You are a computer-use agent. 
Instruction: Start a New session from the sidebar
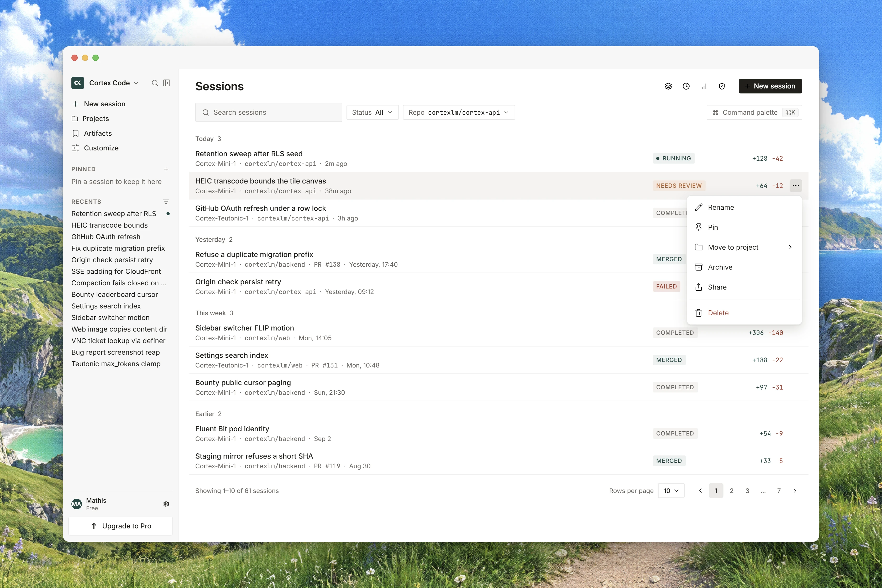pos(120,104)
